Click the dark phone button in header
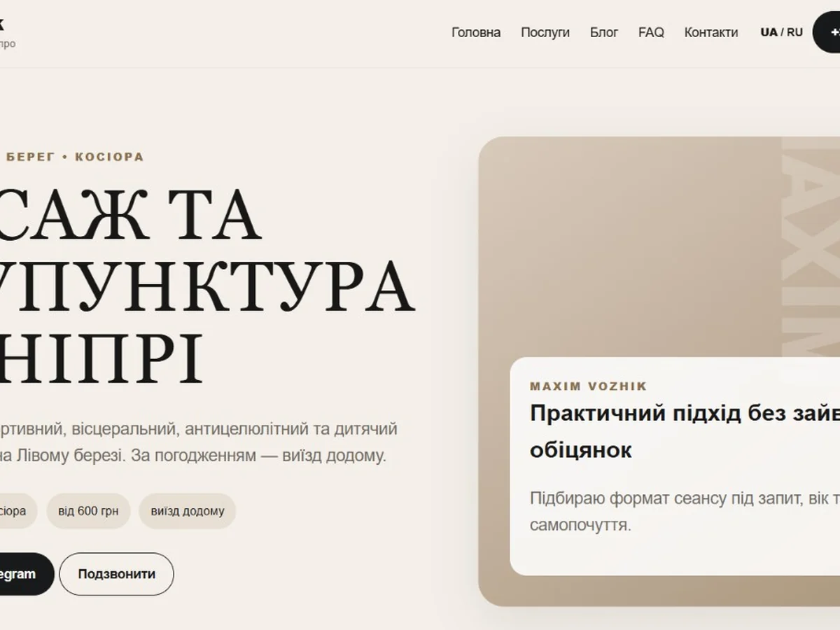The height and width of the screenshot is (630, 840). [x=827, y=32]
